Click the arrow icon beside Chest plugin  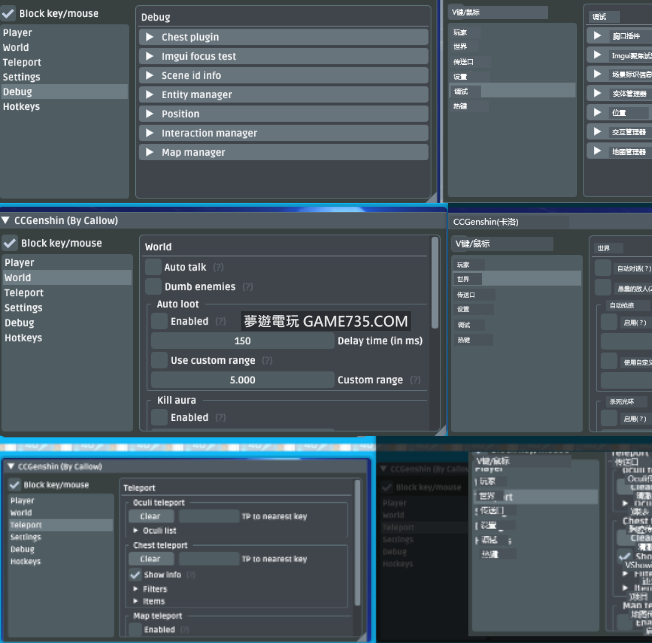tap(148, 38)
